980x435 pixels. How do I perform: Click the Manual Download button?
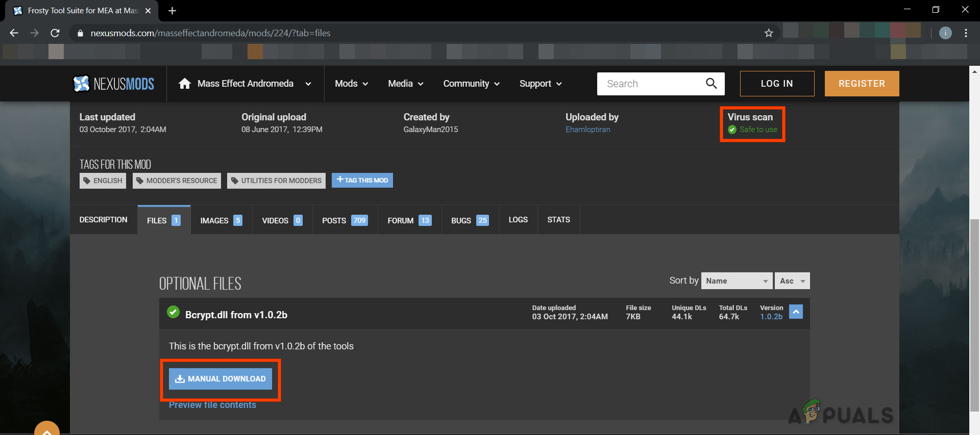tap(220, 379)
